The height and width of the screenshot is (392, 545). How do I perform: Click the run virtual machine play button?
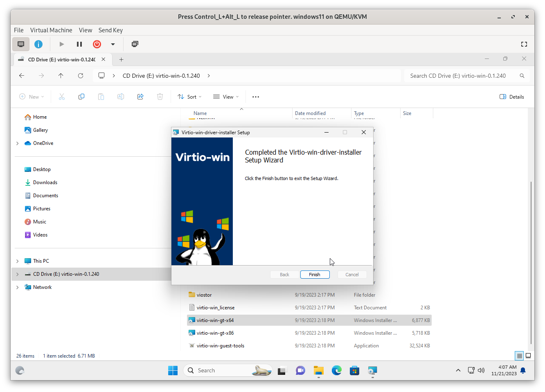tap(62, 44)
